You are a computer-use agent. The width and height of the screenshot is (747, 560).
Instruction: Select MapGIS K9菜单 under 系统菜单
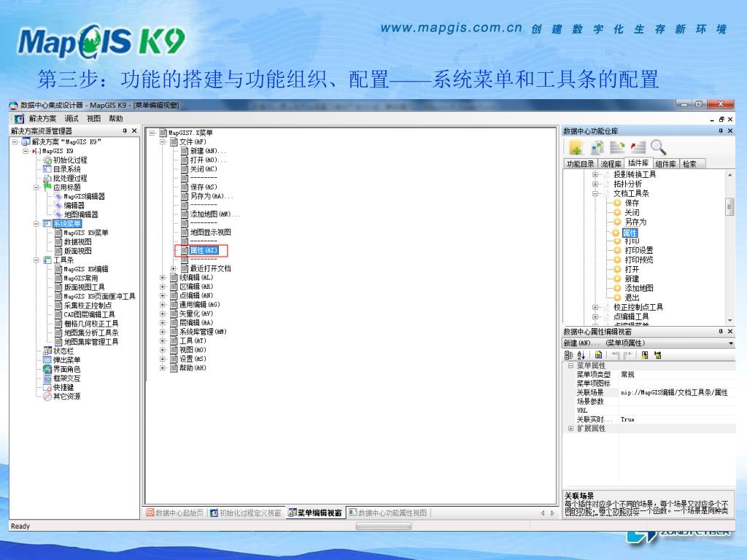click(86, 233)
